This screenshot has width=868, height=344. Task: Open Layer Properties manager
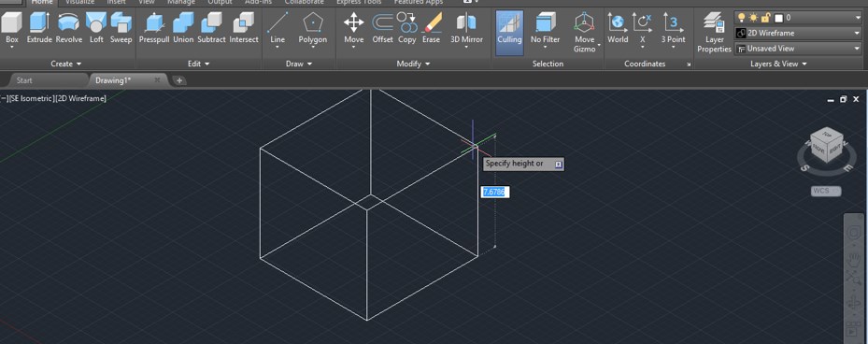714,32
